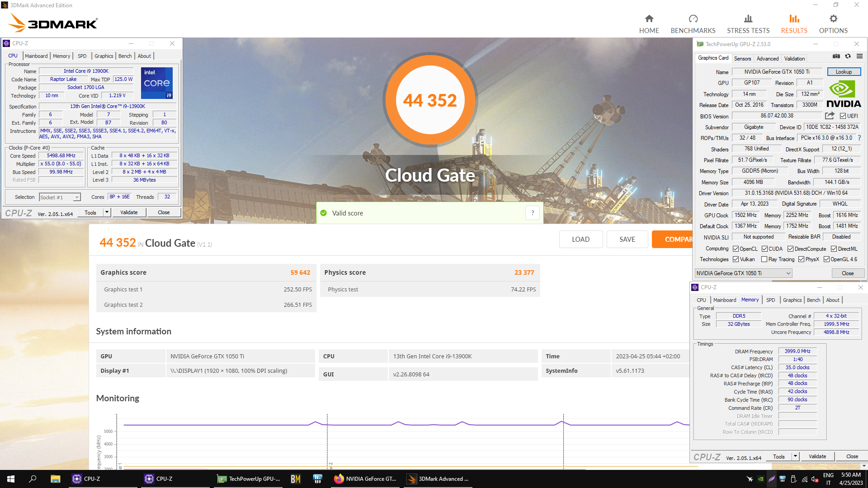Image resolution: width=868 pixels, height=488 pixels.
Task: Open the Validation tab in GPU-Z
Action: point(794,59)
